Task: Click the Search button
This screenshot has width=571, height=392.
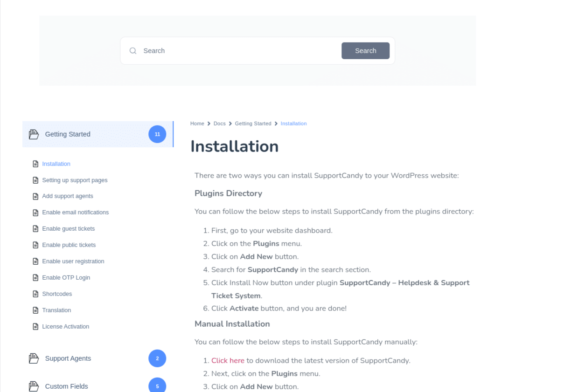Action: tap(365, 51)
